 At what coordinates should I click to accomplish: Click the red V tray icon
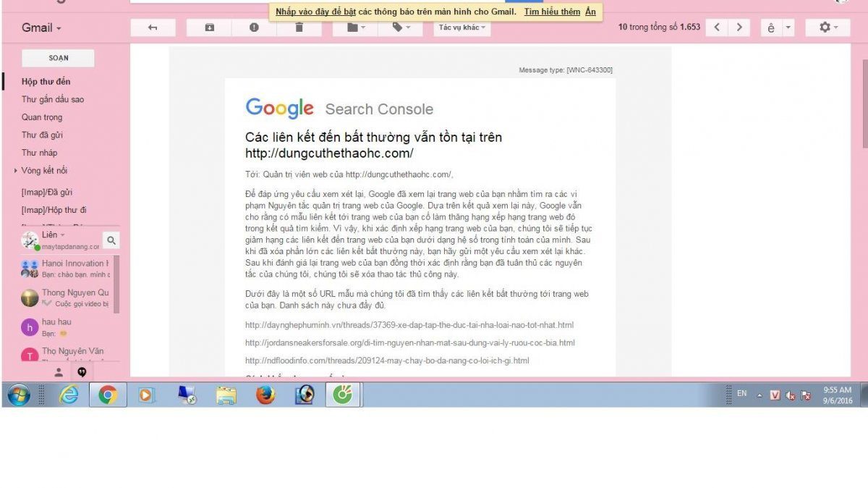[x=775, y=395]
